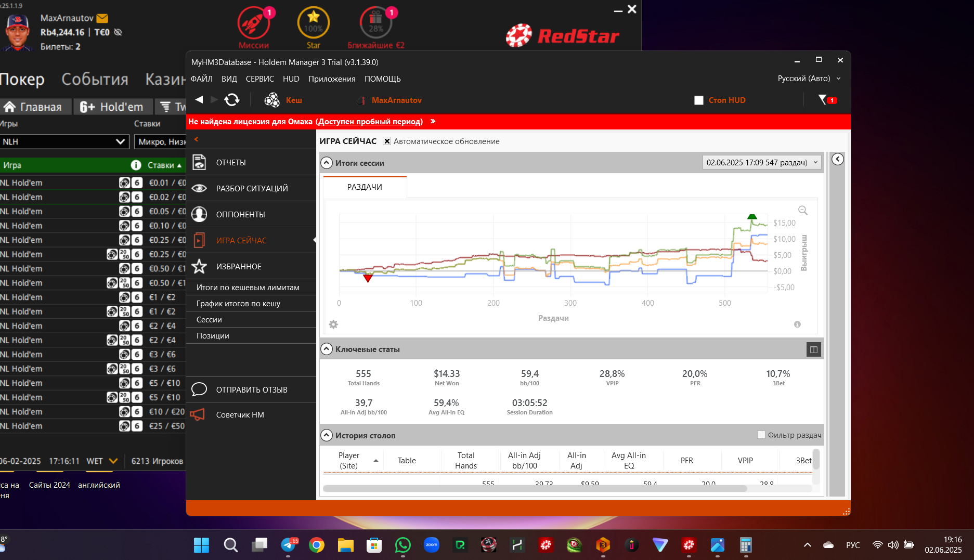Sort RedStar lobby by Ставки column
This screenshot has height=560, width=974.
(164, 165)
